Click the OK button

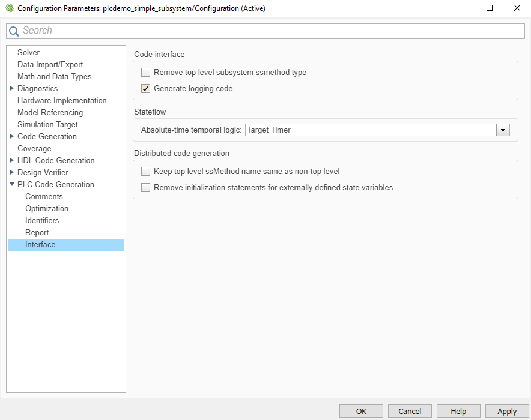click(361, 411)
